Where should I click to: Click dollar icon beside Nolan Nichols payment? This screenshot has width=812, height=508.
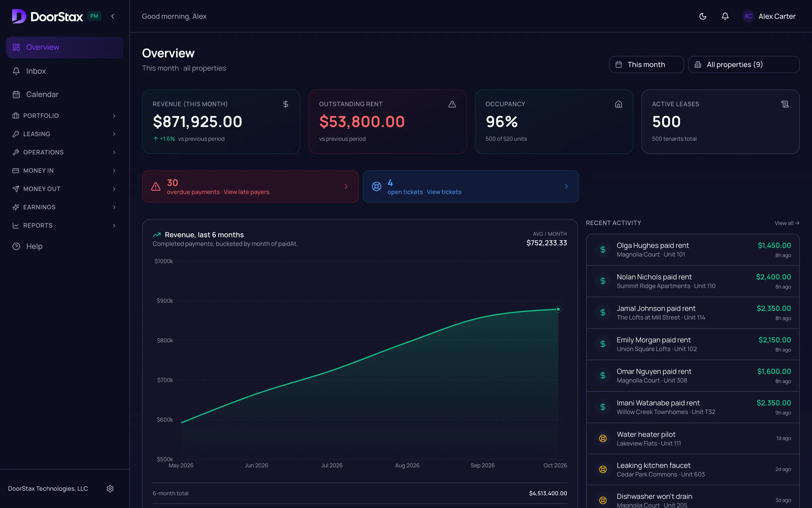[x=603, y=281]
